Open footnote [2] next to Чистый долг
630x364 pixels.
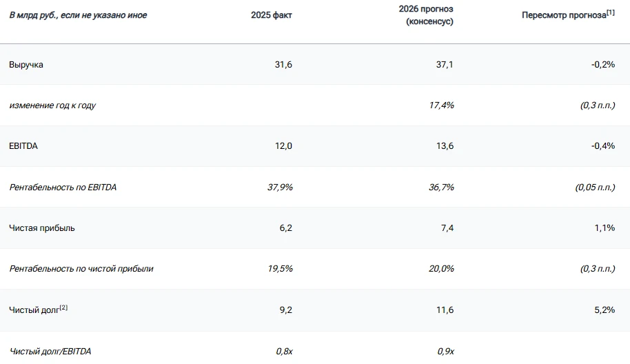[63, 307]
